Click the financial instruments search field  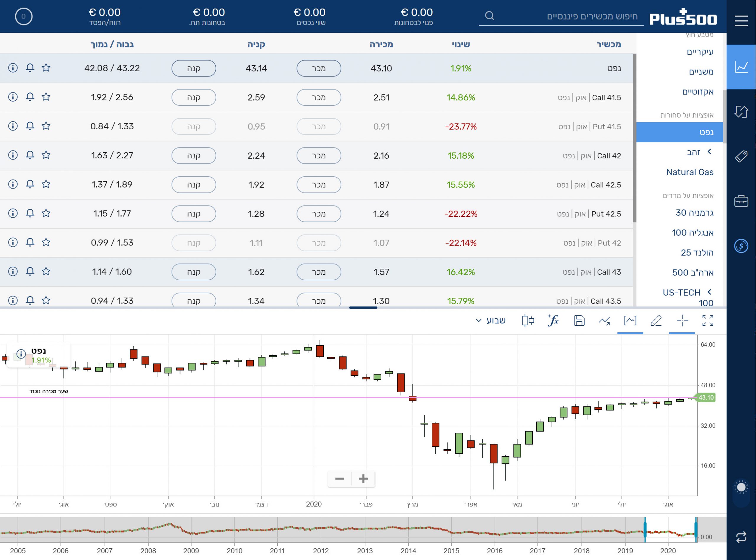(x=561, y=16)
